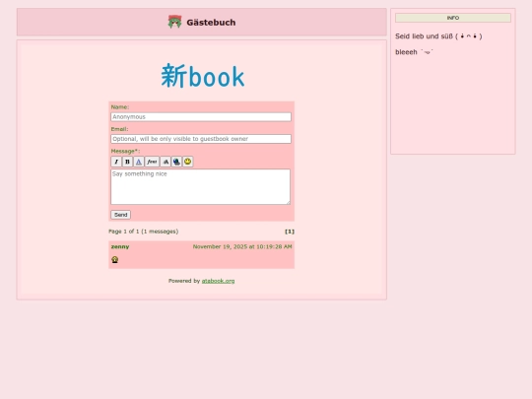Click into the message text area

tap(201, 186)
